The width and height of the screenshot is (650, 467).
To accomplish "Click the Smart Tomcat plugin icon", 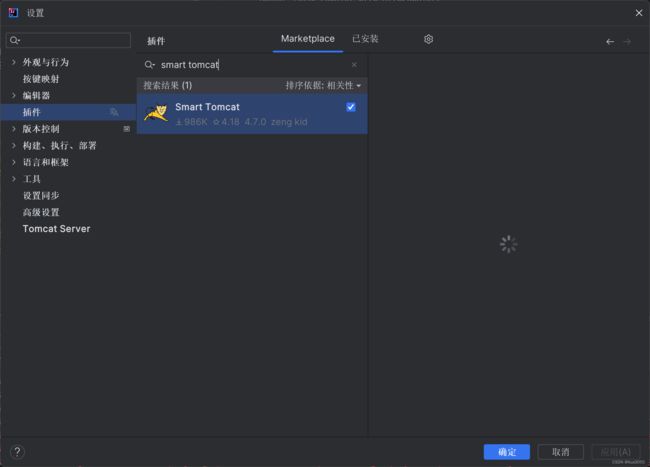I will point(156,113).
